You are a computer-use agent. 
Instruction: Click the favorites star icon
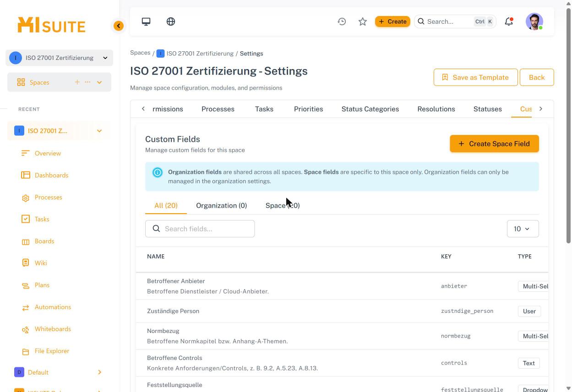click(363, 21)
